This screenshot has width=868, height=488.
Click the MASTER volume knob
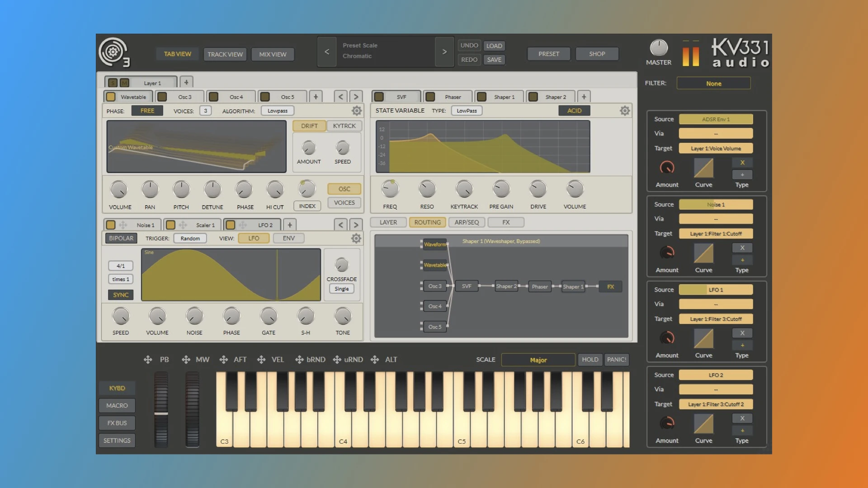[658, 48]
